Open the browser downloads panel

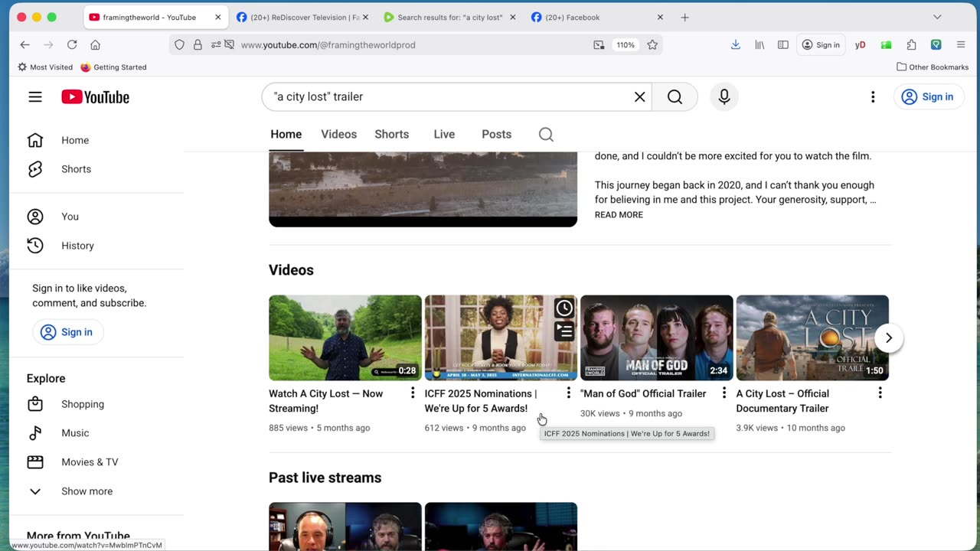(x=736, y=45)
